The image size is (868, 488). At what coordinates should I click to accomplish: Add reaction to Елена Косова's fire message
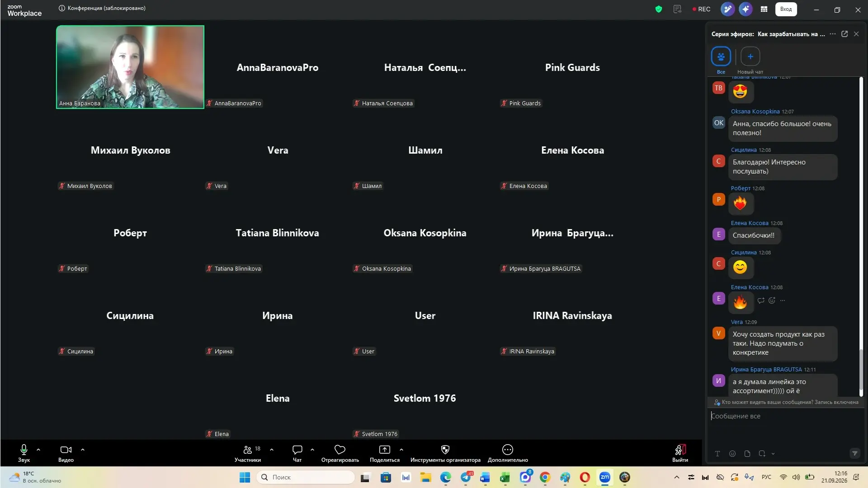pyautogui.click(x=772, y=300)
